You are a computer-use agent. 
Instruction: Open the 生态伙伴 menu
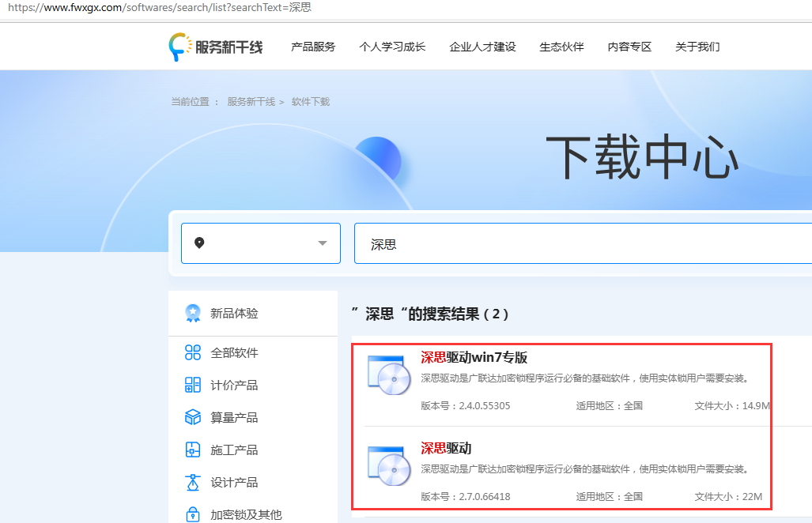(561, 47)
